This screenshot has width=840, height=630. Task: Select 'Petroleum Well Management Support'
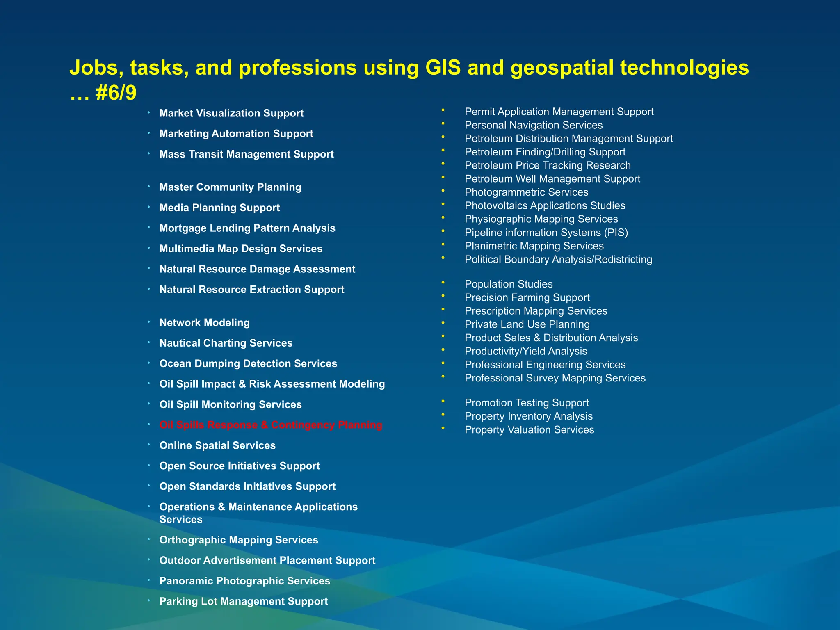pos(552,179)
